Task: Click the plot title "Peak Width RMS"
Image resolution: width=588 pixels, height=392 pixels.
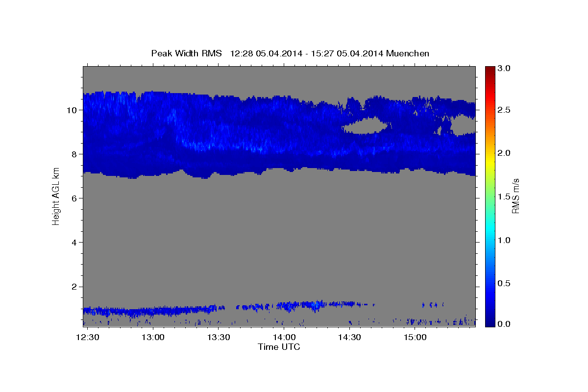Action: (186, 53)
